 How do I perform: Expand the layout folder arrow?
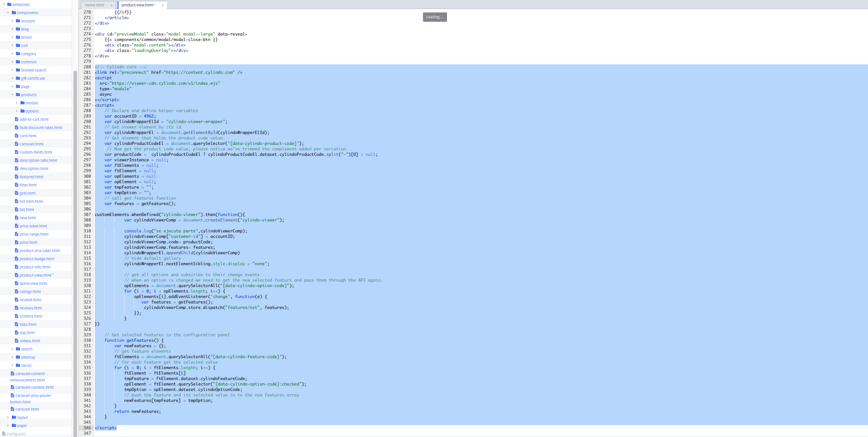8,417
